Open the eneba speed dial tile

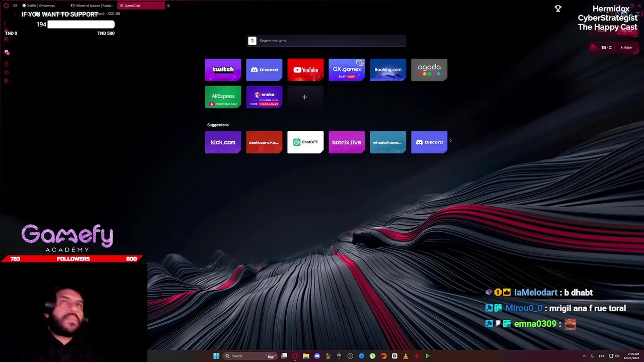pyautogui.click(x=264, y=97)
